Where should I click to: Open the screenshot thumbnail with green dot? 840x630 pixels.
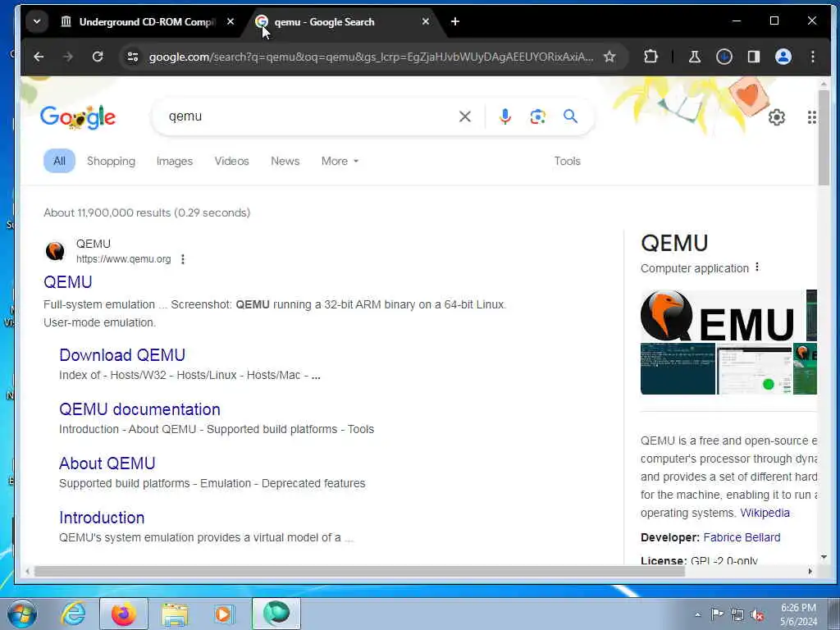[x=754, y=370]
